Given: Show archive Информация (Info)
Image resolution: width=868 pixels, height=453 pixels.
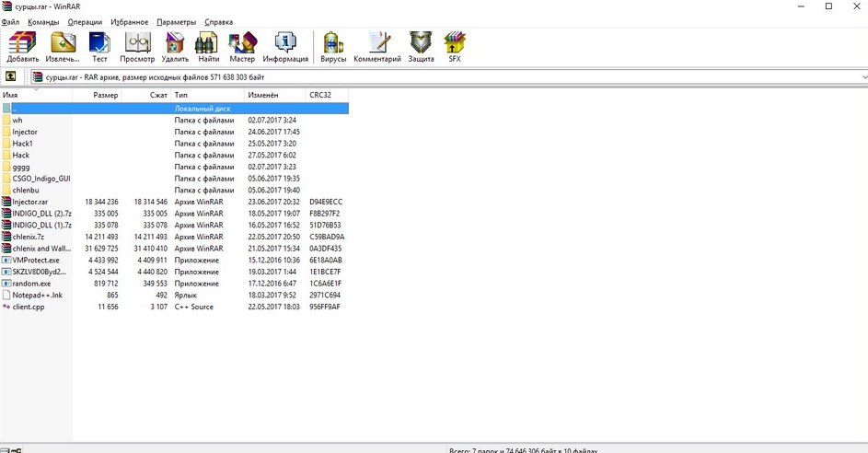Looking at the screenshot, I should pos(285,47).
